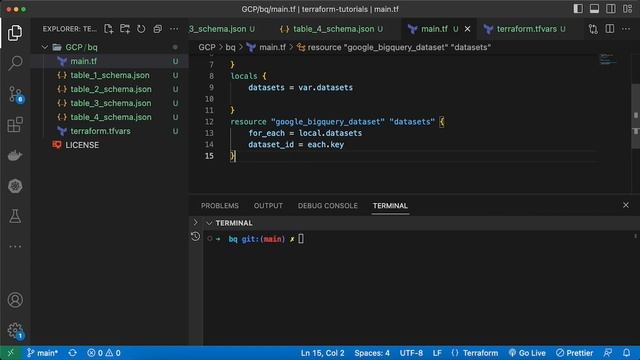Open notifications bell in status bar
640x360 pixels.
coord(627,353)
